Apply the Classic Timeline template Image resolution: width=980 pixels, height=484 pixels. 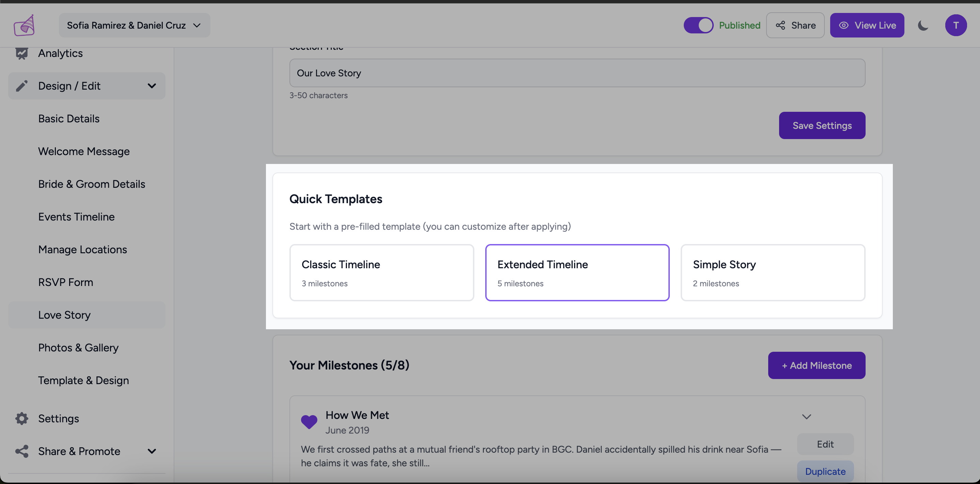(x=382, y=273)
